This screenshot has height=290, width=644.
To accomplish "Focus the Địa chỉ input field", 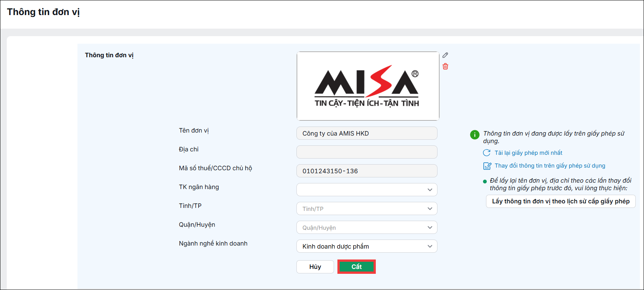I will [x=367, y=152].
